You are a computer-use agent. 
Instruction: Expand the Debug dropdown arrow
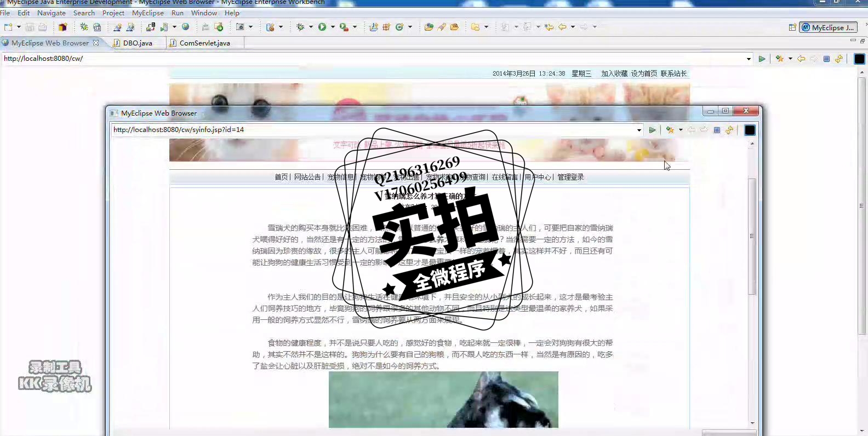click(x=311, y=27)
